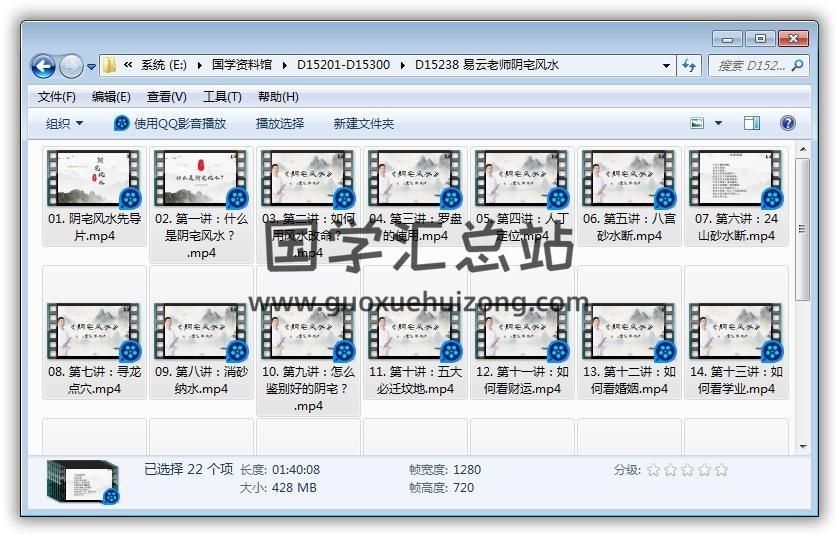
Task: Select video 03. 第二讲 thumbnail
Action: (306, 179)
